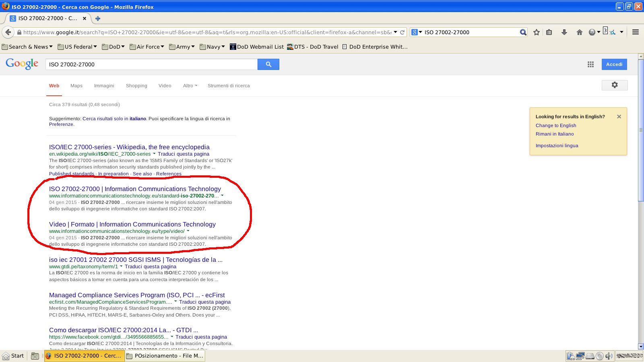Open ISO/IEC 27000-series Wikipedia result
This screenshot has width=644, height=362.
point(129,147)
